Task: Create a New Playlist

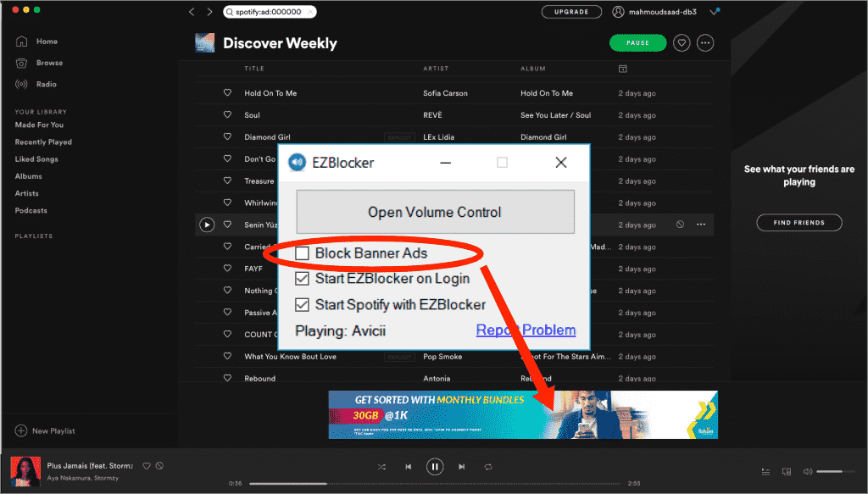Action: pyautogui.click(x=45, y=431)
